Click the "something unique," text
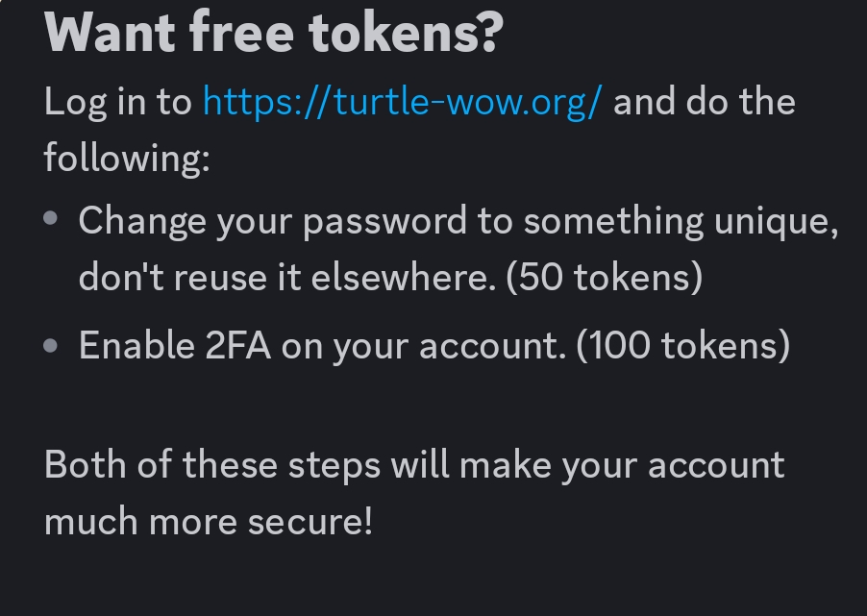The height and width of the screenshot is (616, 867). pyautogui.click(x=681, y=222)
